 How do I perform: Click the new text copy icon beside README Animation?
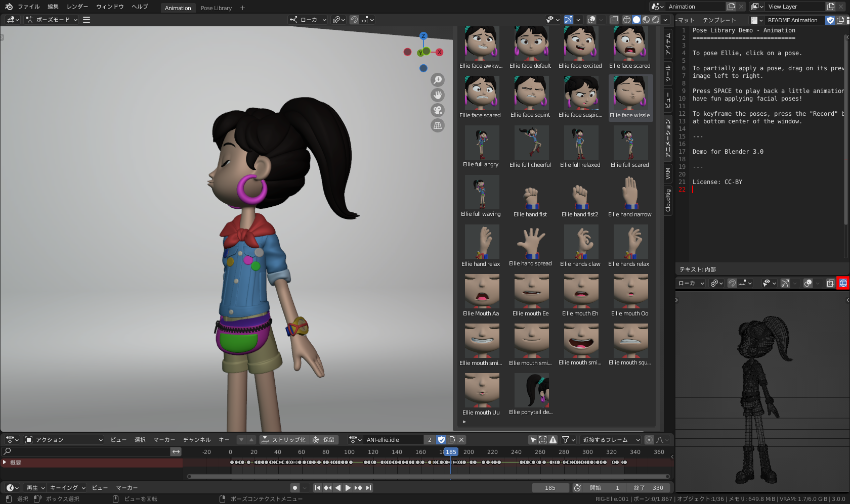pos(840,20)
